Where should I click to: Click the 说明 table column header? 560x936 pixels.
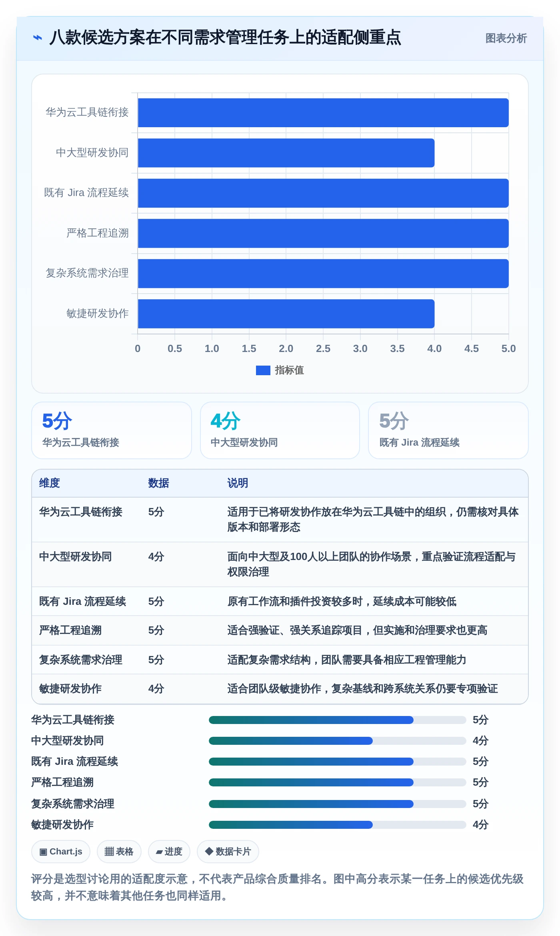(238, 483)
